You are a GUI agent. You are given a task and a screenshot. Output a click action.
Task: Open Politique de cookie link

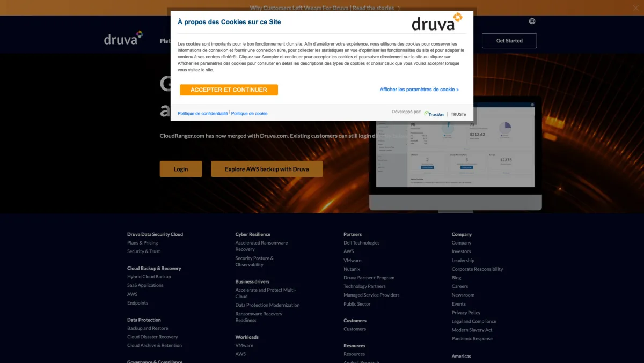[x=249, y=114]
